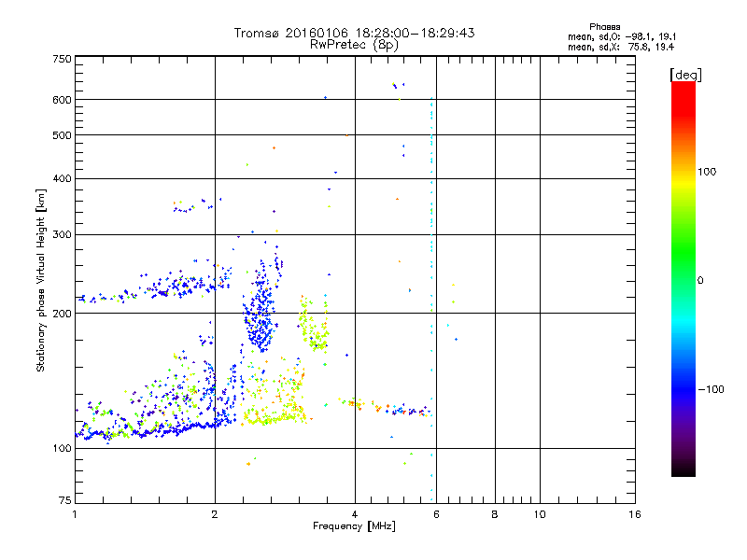This screenshot has width=747, height=560.
Task: Click the y-axis tick label "200"
Action: [62, 314]
